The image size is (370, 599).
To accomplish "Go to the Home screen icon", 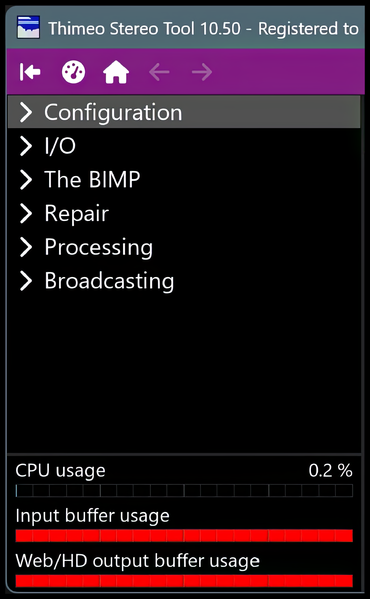I will tap(116, 72).
